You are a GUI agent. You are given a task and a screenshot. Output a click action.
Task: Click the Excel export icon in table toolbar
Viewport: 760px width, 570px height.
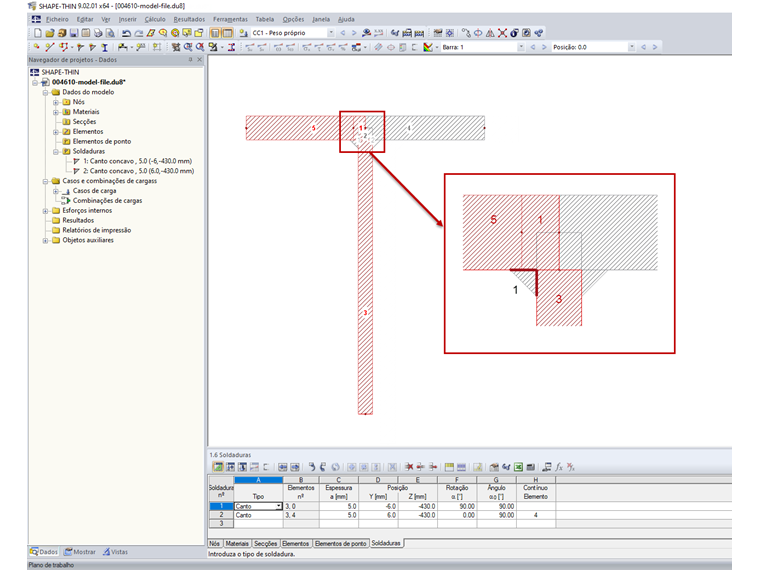[x=518, y=467]
